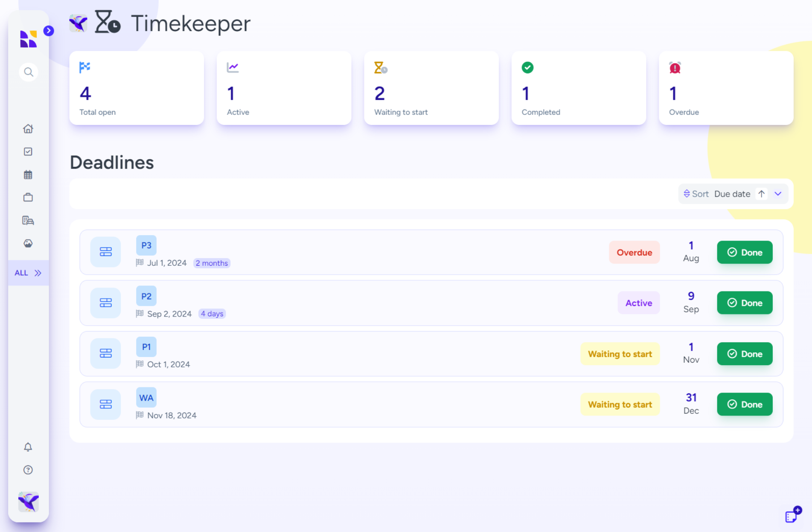Image resolution: width=812 pixels, height=532 pixels.
Task: Click Waiting to start badge on P1
Action: click(x=620, y=354)
